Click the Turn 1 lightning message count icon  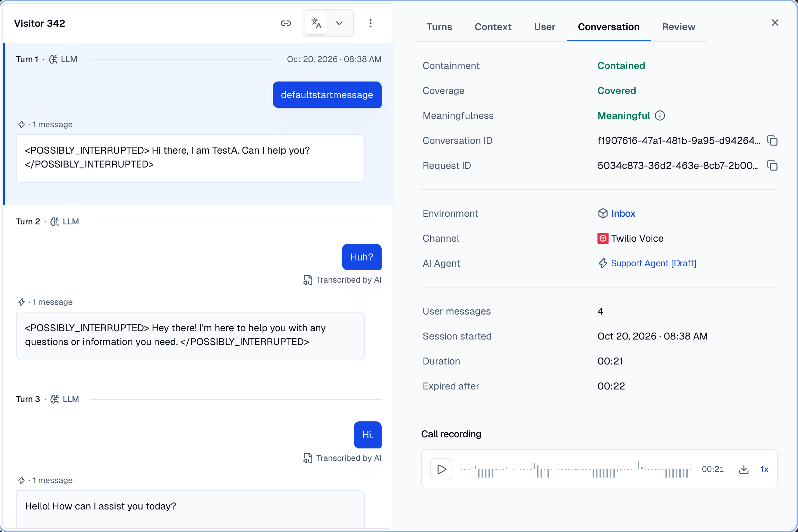point(22,125)
